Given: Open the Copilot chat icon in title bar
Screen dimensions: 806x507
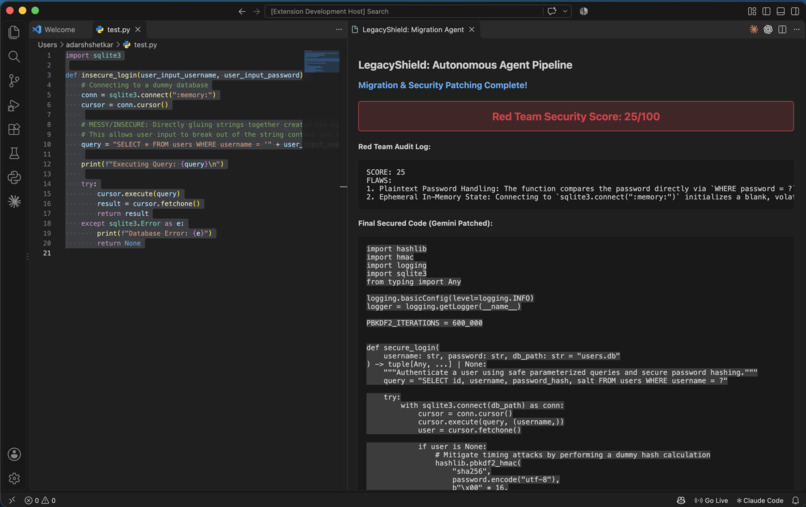Looking at the screenshot, I should pyautogui.click(x=552, y=11).
